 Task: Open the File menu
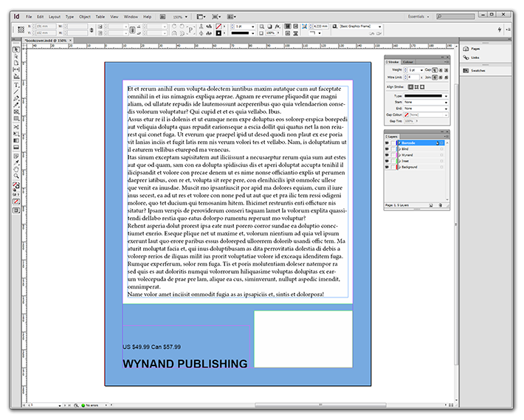[x=29, y=17]
